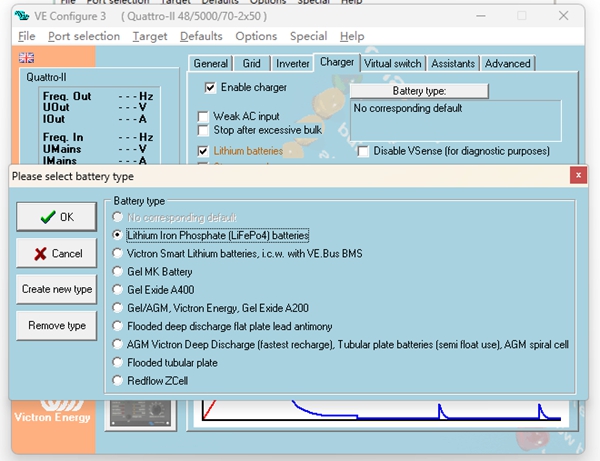The height and width of the screenshot is (461, 600).
Task: Confirm battery selection with OK button
Action: pyautogui.click(x=57, y=217)
